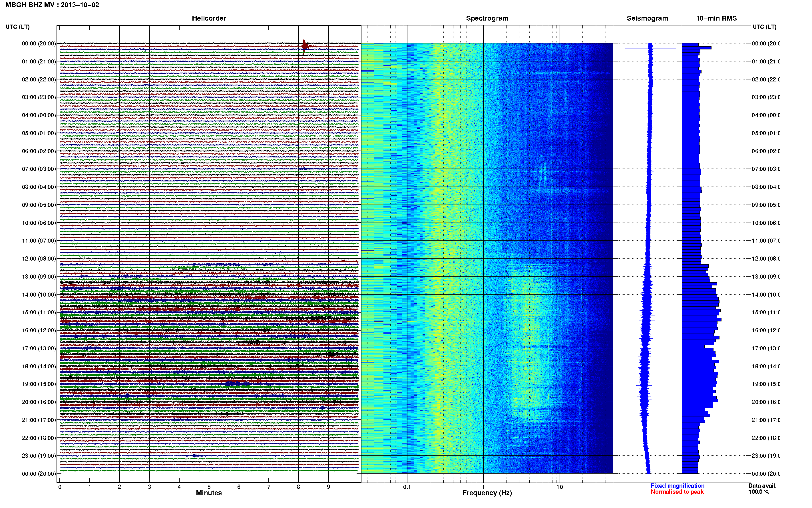Click left-axis time label '08:00 (04:00)'
The height and width of the screenshot is (508, 812).
(x=39, y=187)
